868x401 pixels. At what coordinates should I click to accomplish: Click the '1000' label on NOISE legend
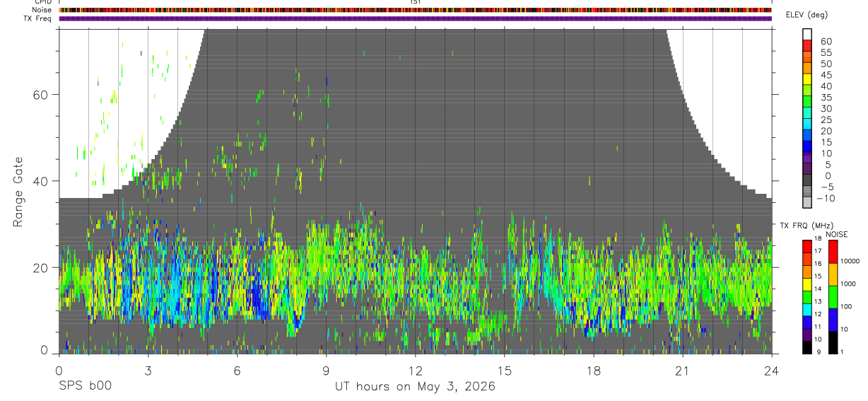pos(850,284)
